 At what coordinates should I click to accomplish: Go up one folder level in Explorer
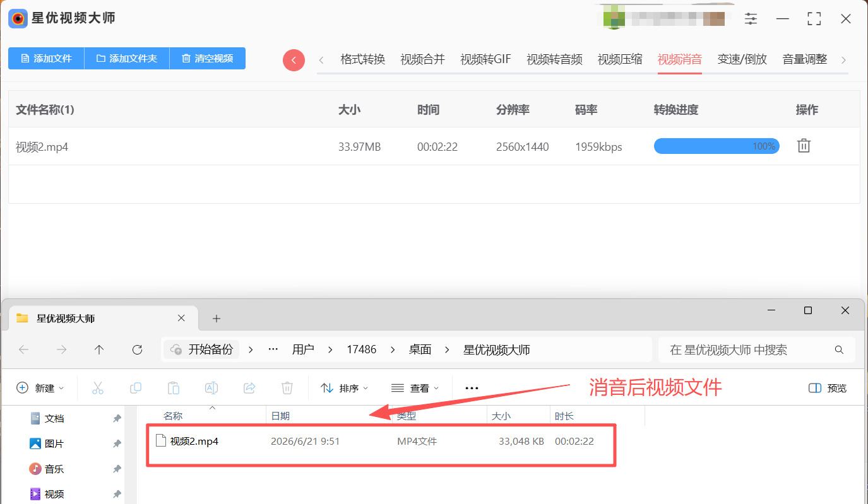(99, 349)
